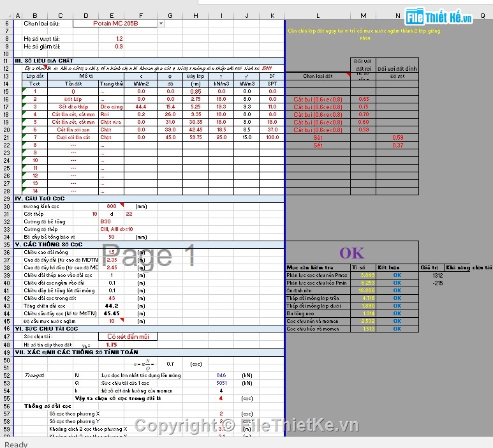Viewport: 493px width, 448px height.
Task: Click 'Đối với đất dính' header cell
Action: 397,68
